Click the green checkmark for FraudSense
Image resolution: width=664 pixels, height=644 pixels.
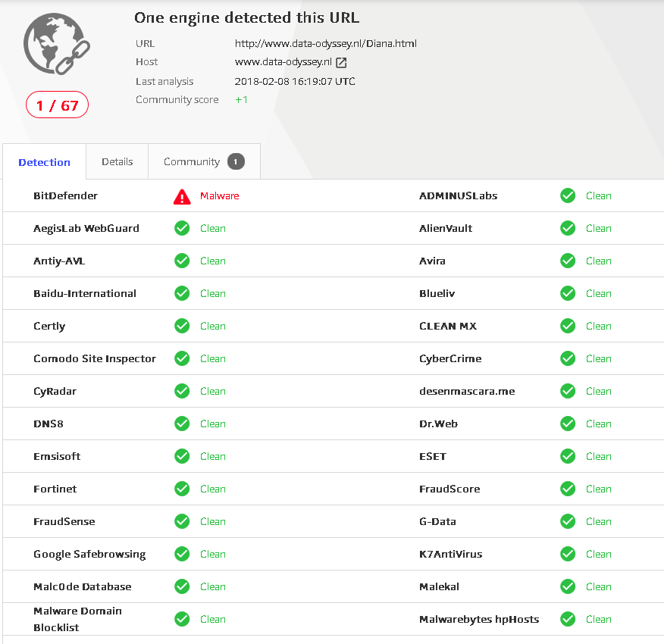pos(182,521)
